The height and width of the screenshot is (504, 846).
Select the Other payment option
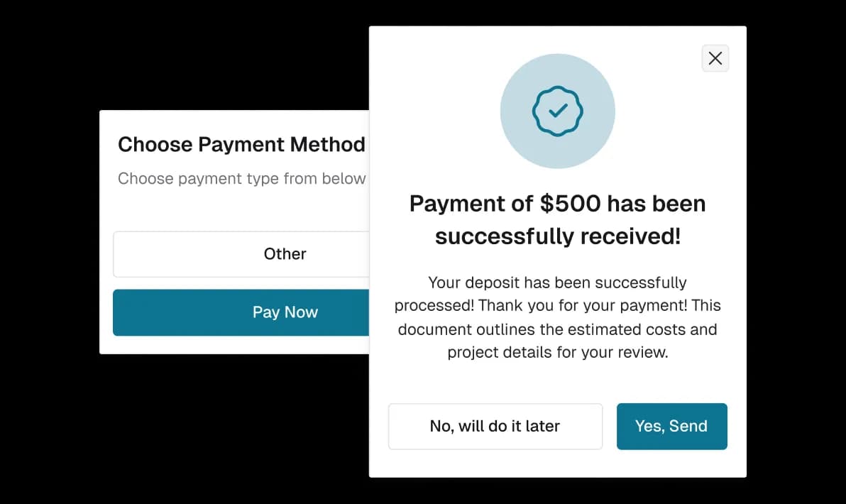coord(285,254)
